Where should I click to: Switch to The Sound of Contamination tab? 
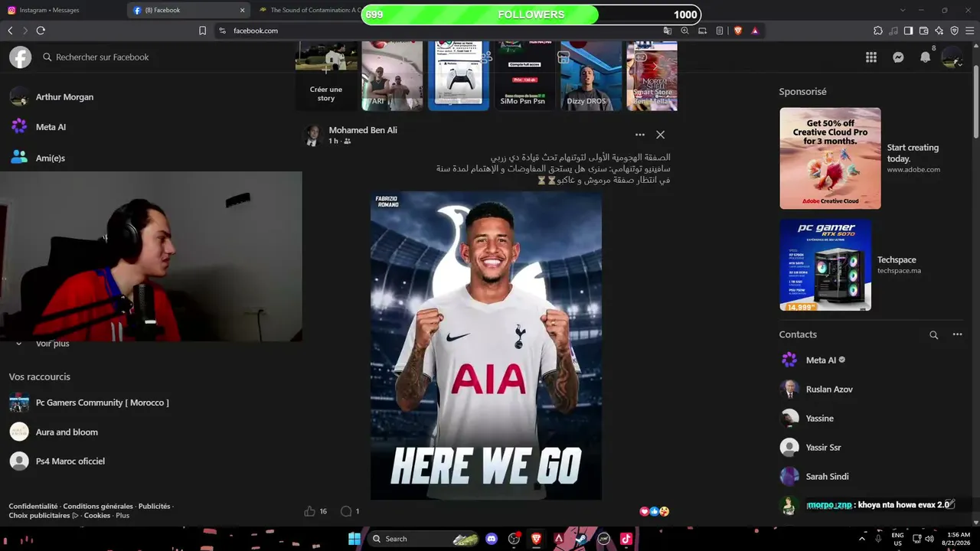[x=309, y=11]
